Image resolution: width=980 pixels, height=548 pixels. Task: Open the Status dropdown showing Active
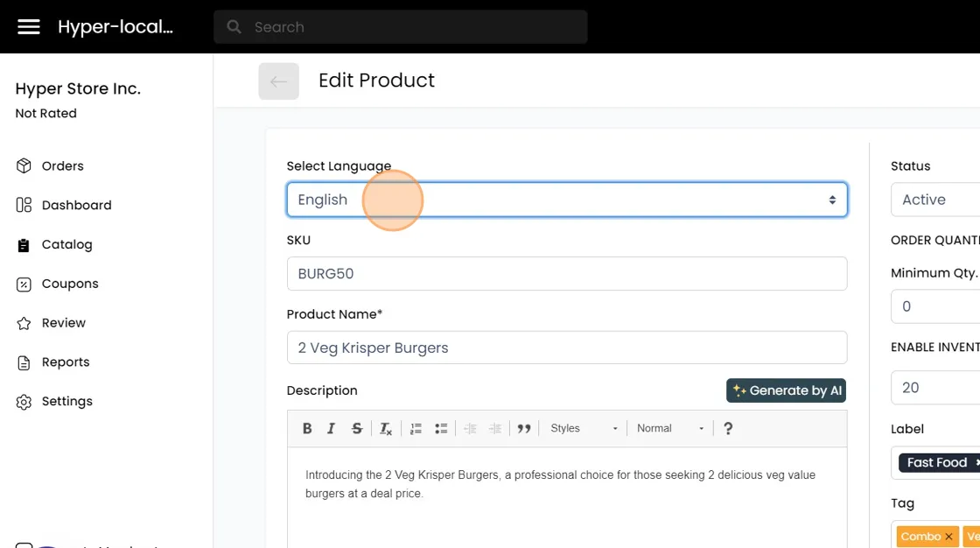click(x=936, y=200)
